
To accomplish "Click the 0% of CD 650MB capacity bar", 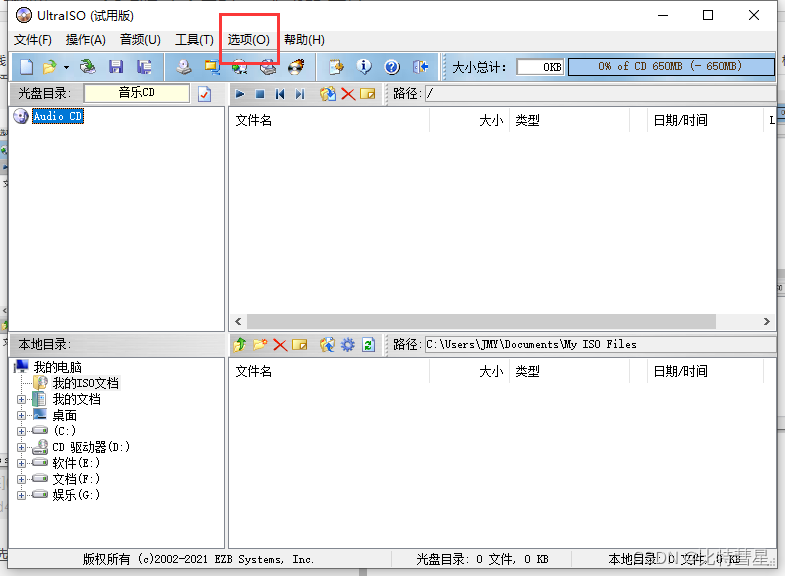I will pyautogui.click(x=671, y=67).
